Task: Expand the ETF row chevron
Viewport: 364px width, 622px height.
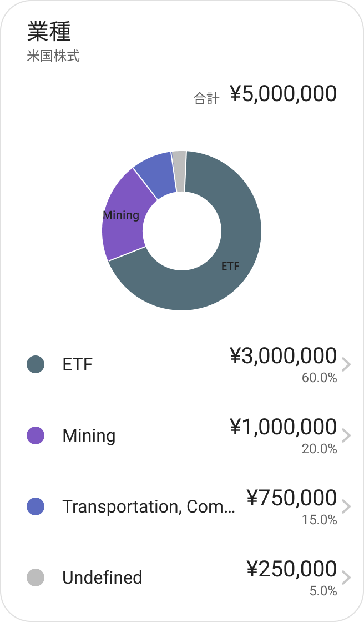Action: [x=346, y=364]
